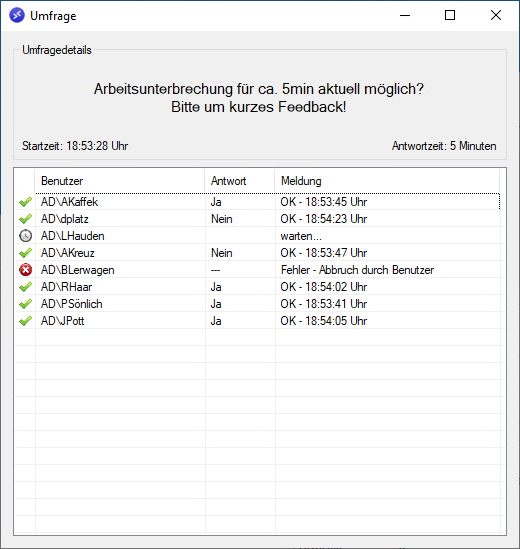Viewport: 520px width, 549px height.
Task: Click green checkmark icon beside AD\AKaffek
Action: pyautogui.click(x=25, y=202)
